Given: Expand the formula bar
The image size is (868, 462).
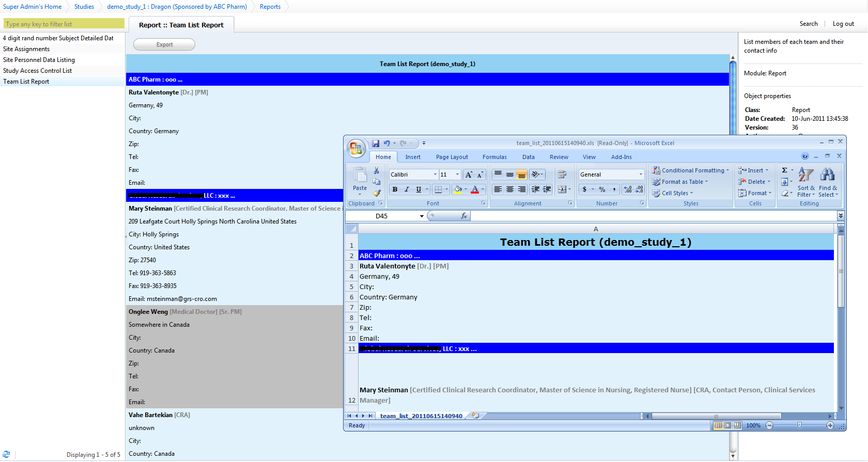Looking at the screenshot, I should (x=841, y=216).
